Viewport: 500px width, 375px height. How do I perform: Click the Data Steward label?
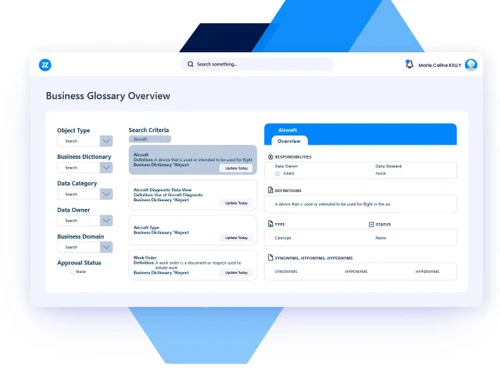388,166
